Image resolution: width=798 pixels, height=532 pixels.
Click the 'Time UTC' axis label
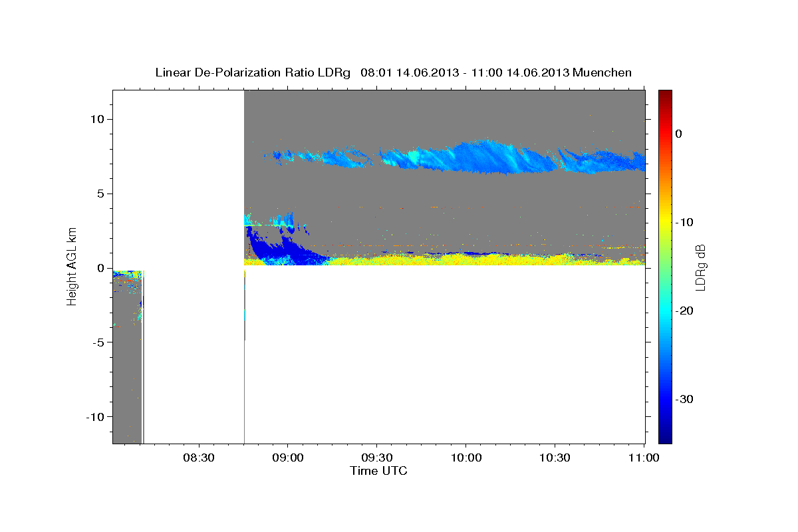point(378,471)
